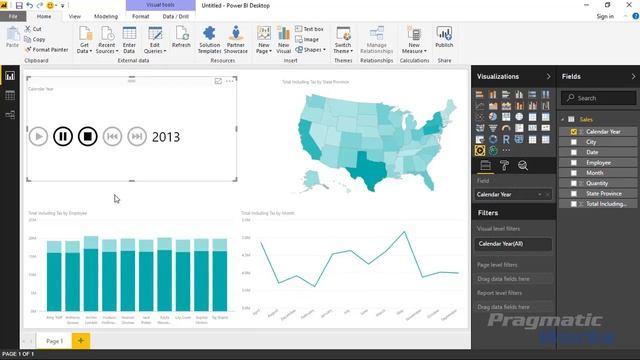Open the Switch Theme dropdown
Screen dimensions: 640x360
[x=343, y=40]
